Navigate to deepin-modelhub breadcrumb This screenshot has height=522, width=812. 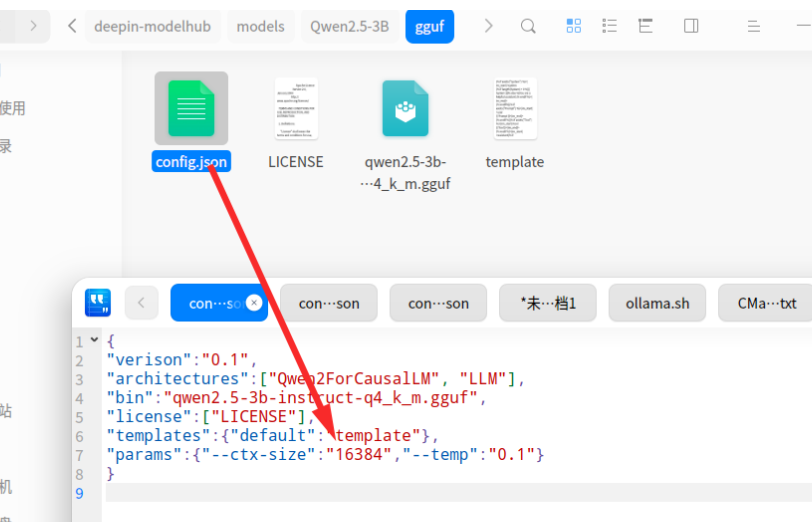point(152,26)
